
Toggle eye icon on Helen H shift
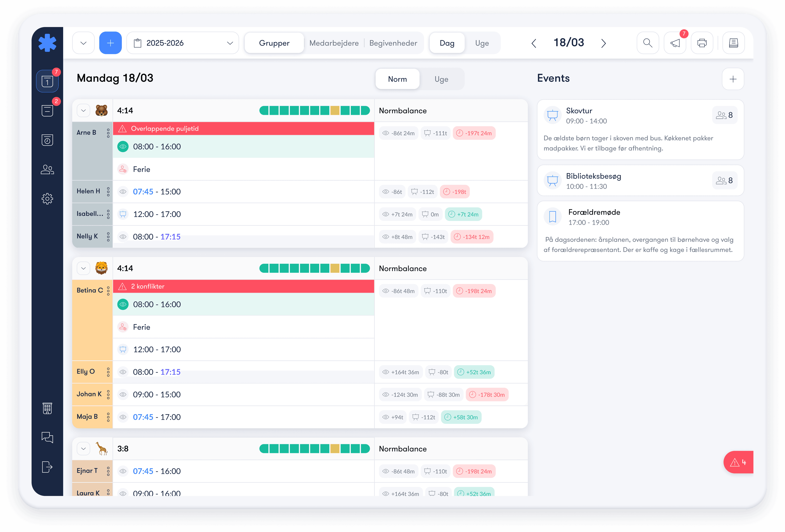pos(123,191)
